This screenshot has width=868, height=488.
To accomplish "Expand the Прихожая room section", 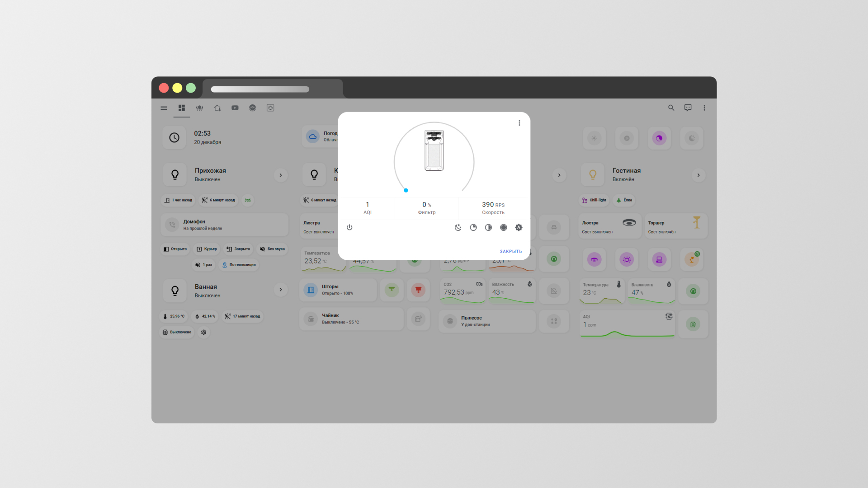I will coord(281,174).
